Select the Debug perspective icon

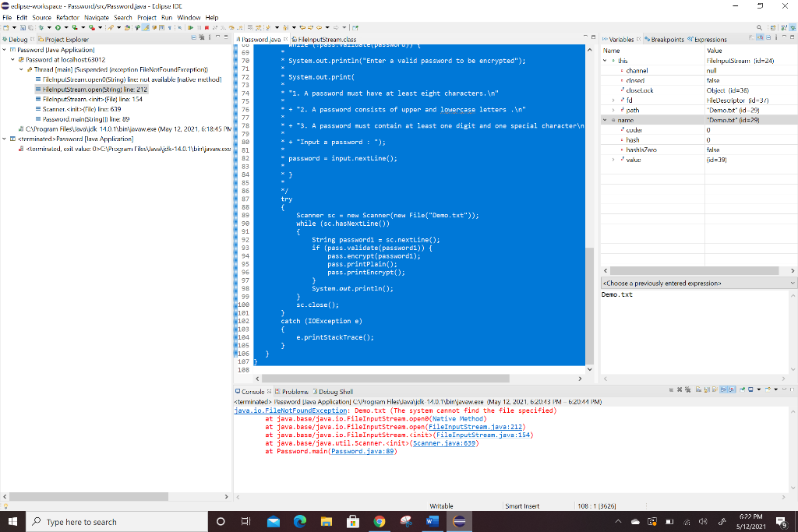click(793, 27)
